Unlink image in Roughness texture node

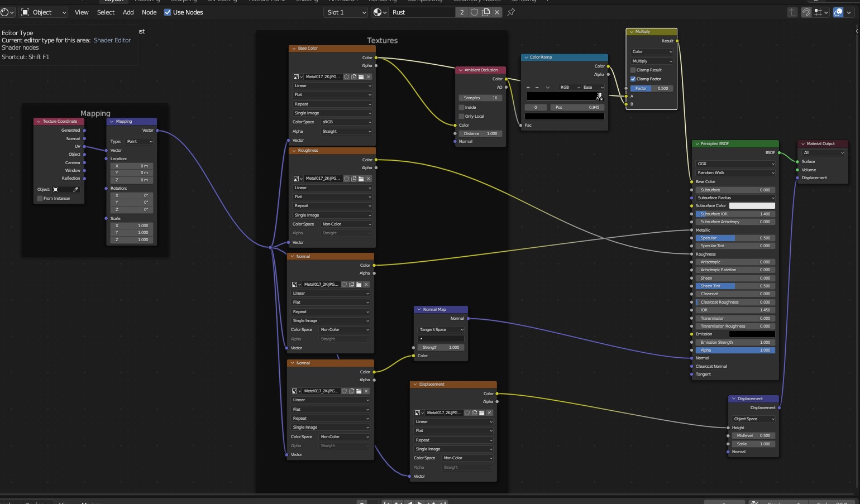pyautogui.click(x=368, y=179)
